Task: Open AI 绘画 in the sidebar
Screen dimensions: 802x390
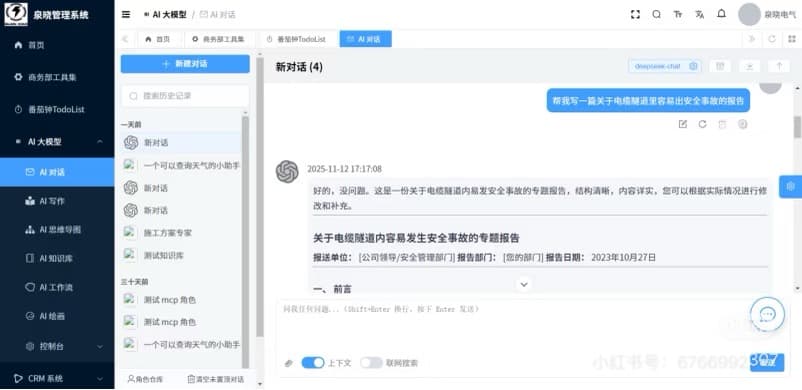Action: click(57, 316)
